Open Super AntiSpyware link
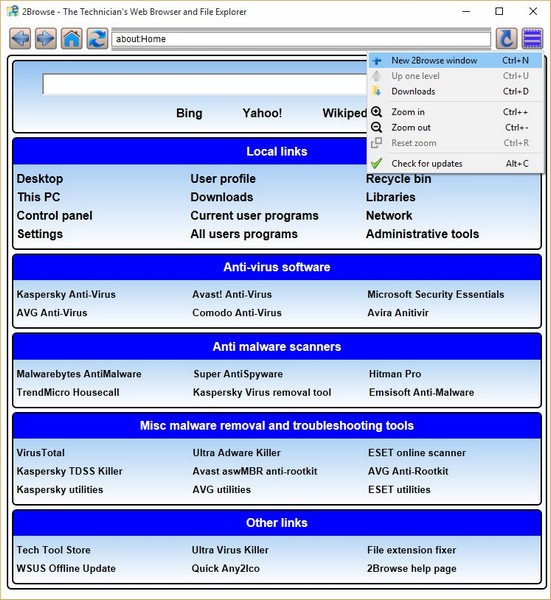This screenshot has height=600, width=551. pyautogui.click(x=238, y=374)
